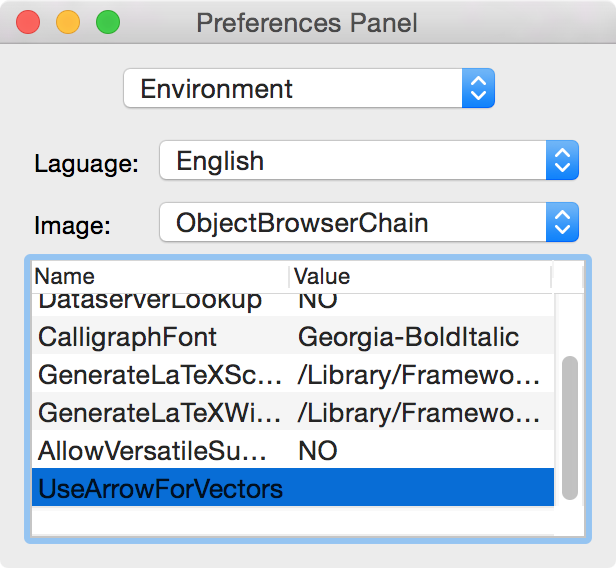Select the UseArrowForVectors row
The image size is (616, 568).
[293, 487]
